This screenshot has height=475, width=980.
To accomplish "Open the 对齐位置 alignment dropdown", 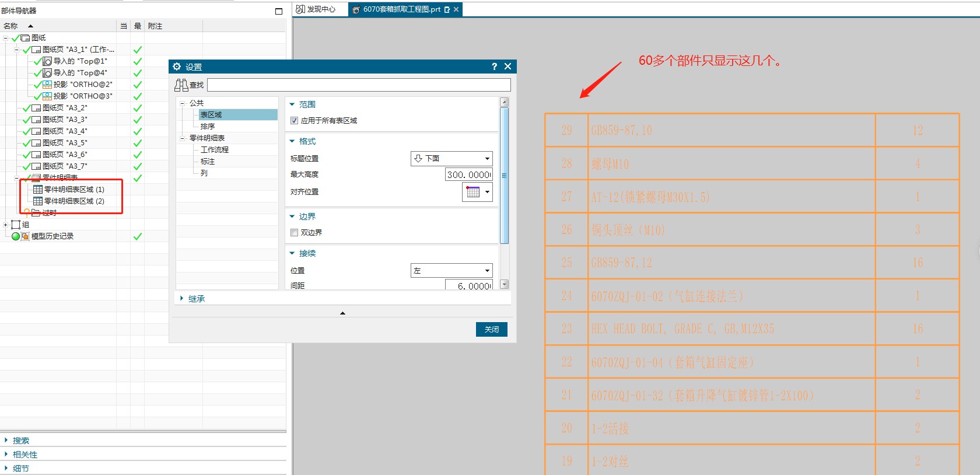I will [477, 192].
